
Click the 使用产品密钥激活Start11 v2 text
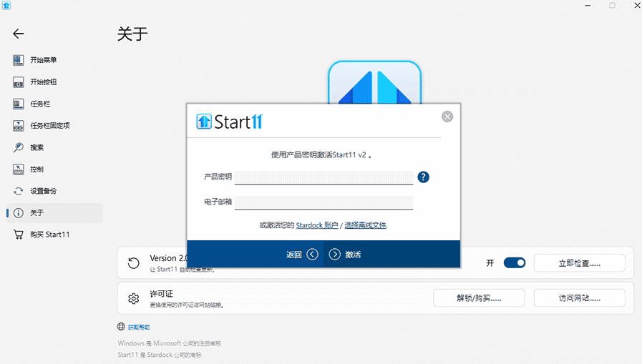point(321,155)
